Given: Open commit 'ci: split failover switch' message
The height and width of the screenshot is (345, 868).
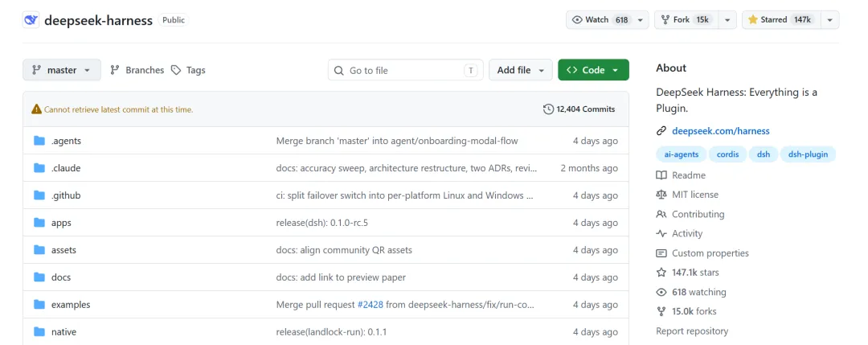Looking at the screenshot, I should tap(404, 195).
